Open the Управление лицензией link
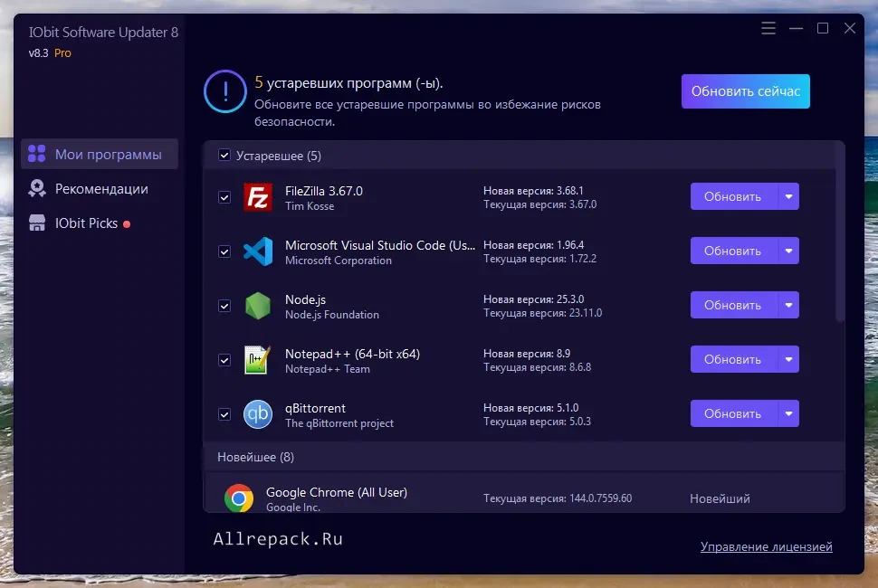878x588 pixels. [x=766, y=546]
